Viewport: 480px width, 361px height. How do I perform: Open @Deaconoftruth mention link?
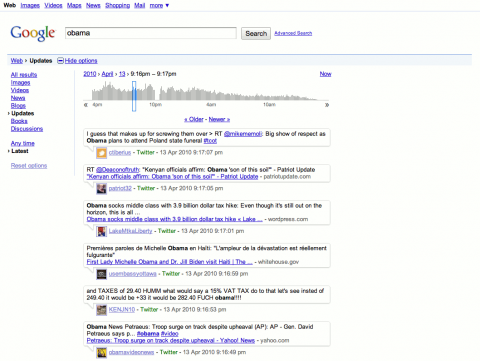tap(117, 170)
